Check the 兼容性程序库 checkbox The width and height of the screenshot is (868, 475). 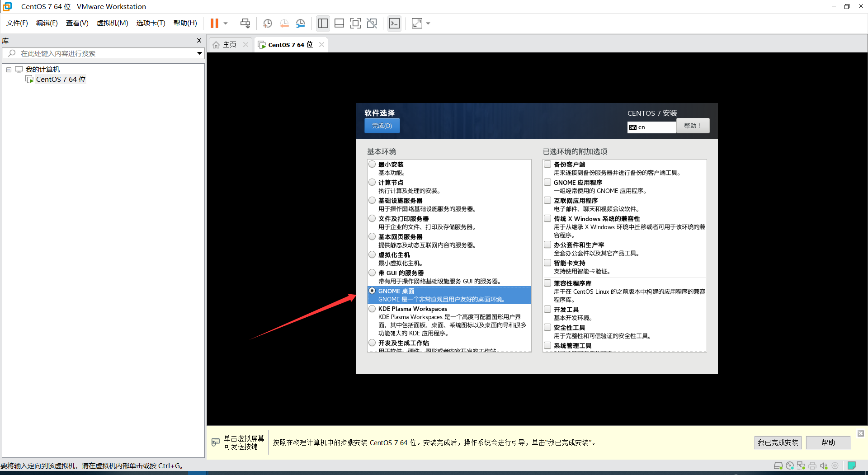[x=547, y=283]
